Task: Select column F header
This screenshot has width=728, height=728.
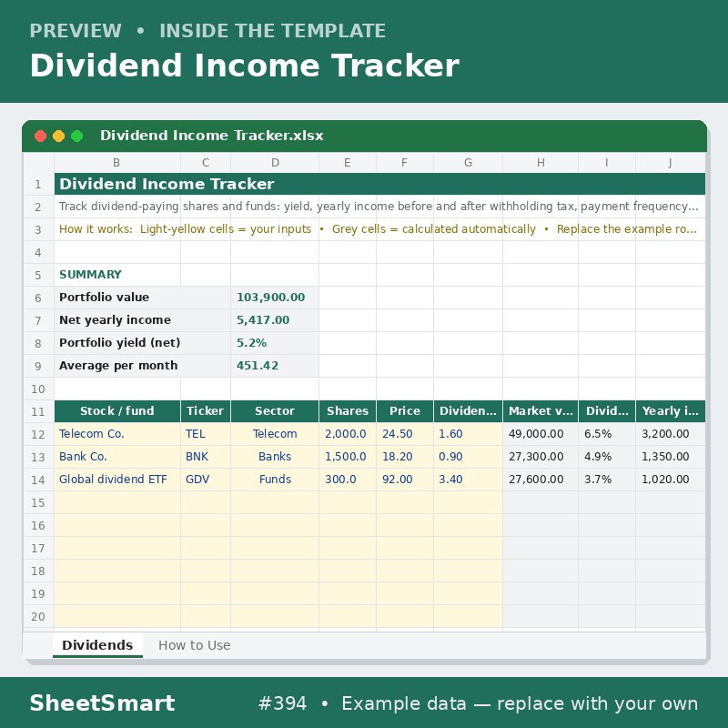Action: [x=405, y=163]
